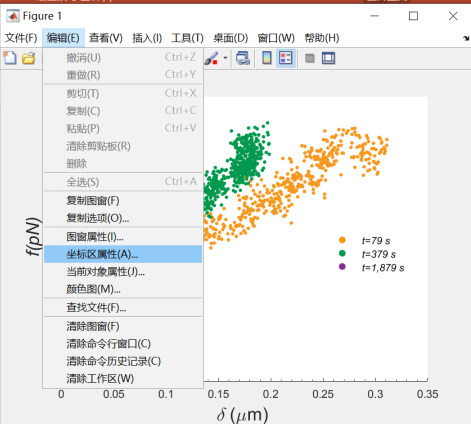Open the 查看(V) menu
The height and width of the screenshot is (424, 471).
point(106,38)
